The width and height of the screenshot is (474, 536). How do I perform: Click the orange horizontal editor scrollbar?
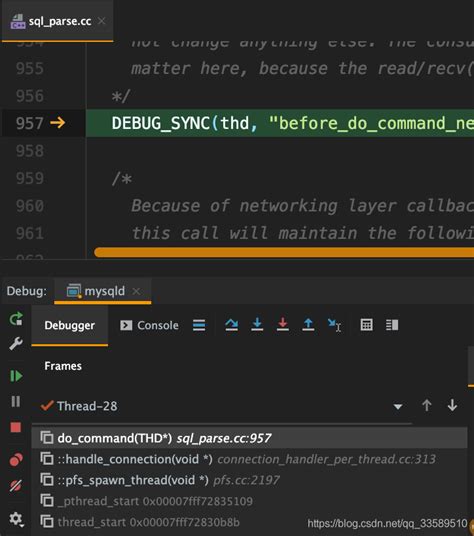click(x=284, y=252)
